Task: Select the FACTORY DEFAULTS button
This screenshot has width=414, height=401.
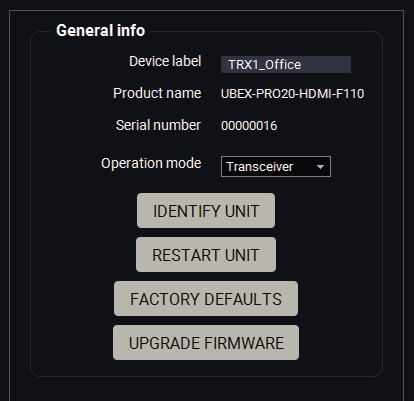Action: (206, 299)
